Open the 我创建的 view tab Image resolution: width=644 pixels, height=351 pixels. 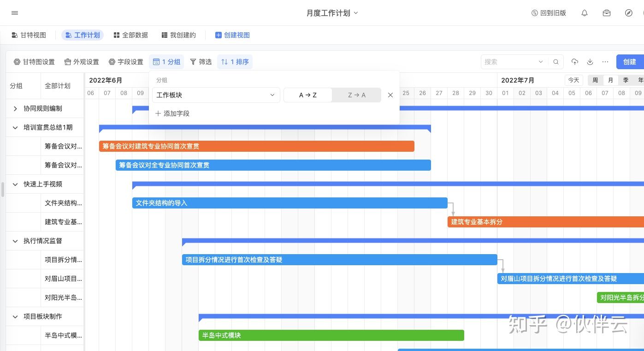tap(178, 35)
